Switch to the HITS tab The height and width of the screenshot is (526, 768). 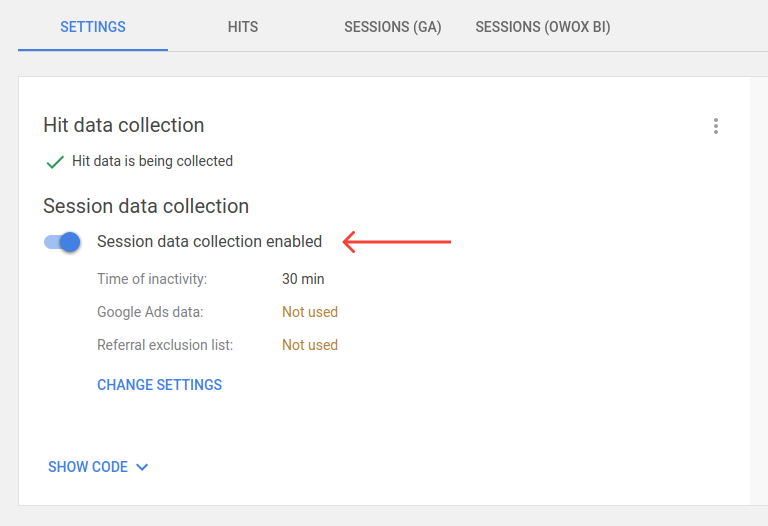point(243,26)
